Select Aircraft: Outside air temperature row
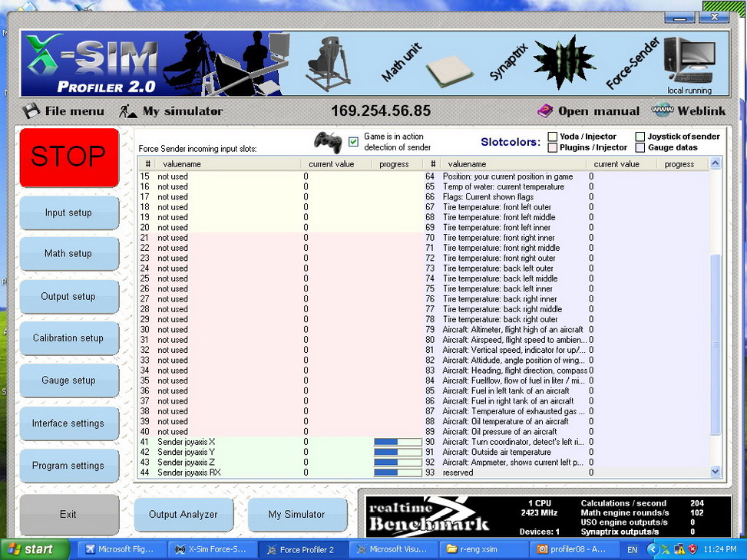Viewport: 747px width, 560px height. coord(566,453)
